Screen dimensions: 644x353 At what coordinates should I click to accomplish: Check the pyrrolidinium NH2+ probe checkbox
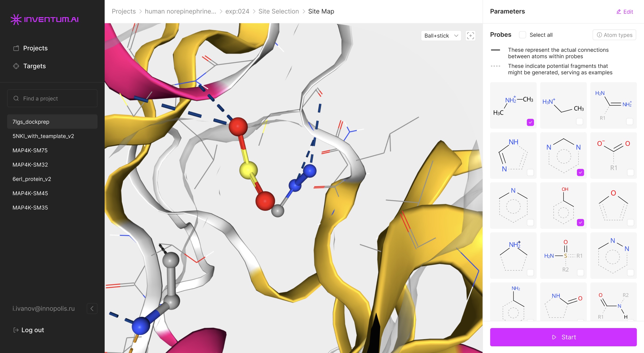(x=530, y=273)
